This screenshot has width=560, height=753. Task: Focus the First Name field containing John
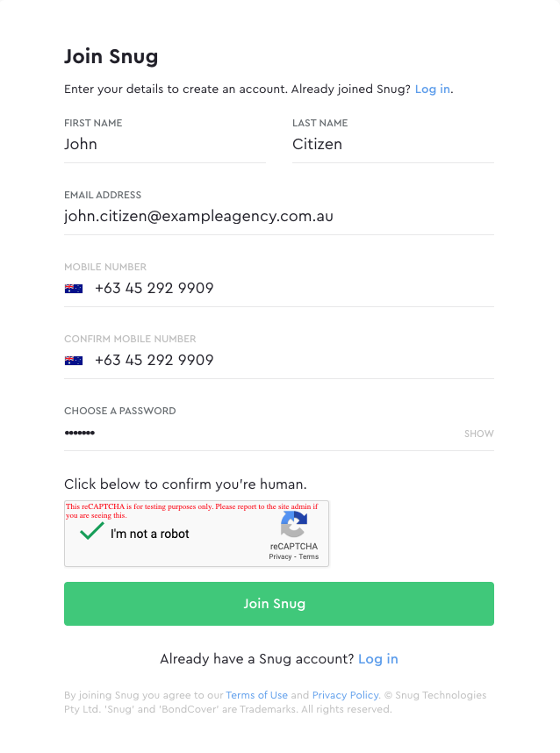165,145
